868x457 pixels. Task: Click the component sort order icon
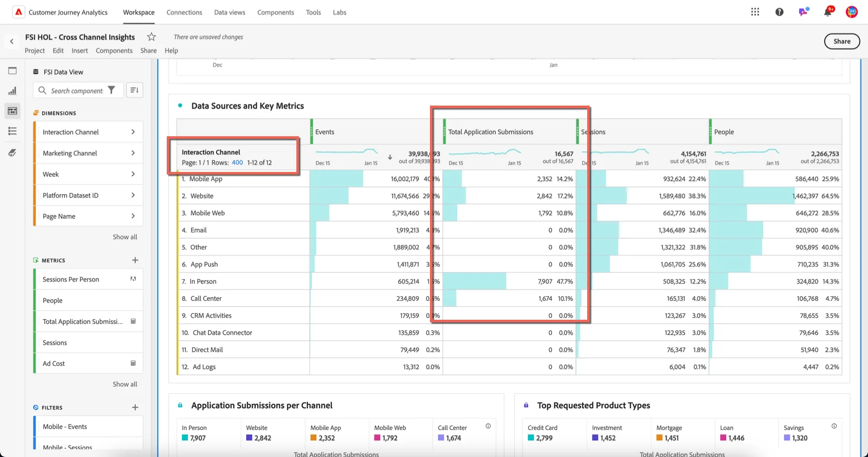pyautogui.click(x=134, y=90)
